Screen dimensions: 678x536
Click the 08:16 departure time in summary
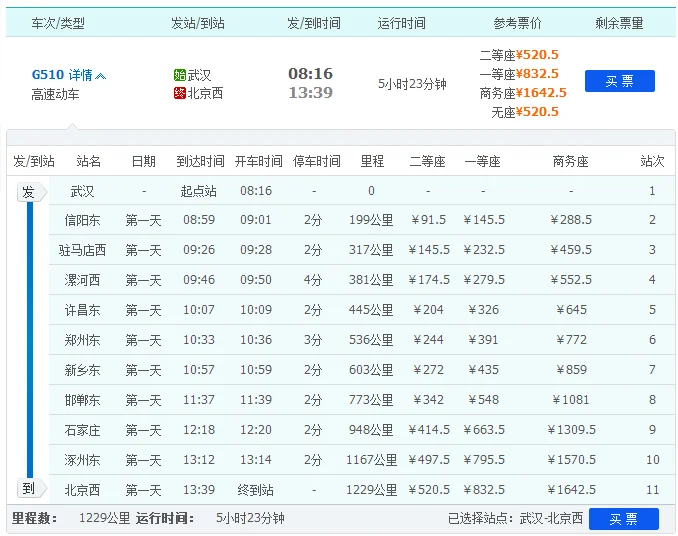(x=310, y=73)
